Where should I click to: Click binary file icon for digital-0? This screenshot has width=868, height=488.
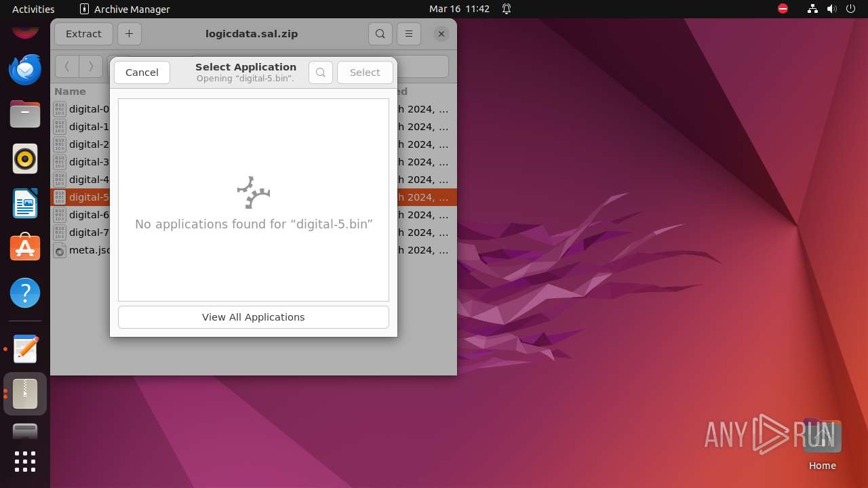point(60,109)
